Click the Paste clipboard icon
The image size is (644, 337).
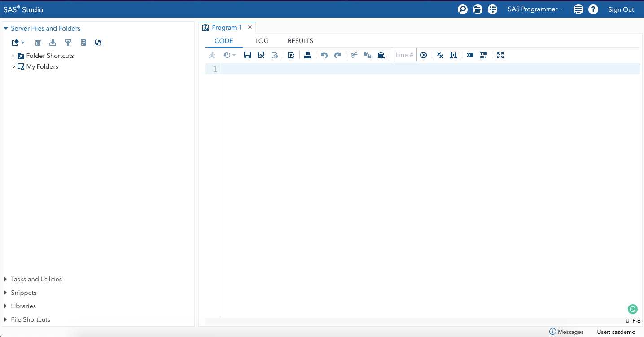point(381,55)
